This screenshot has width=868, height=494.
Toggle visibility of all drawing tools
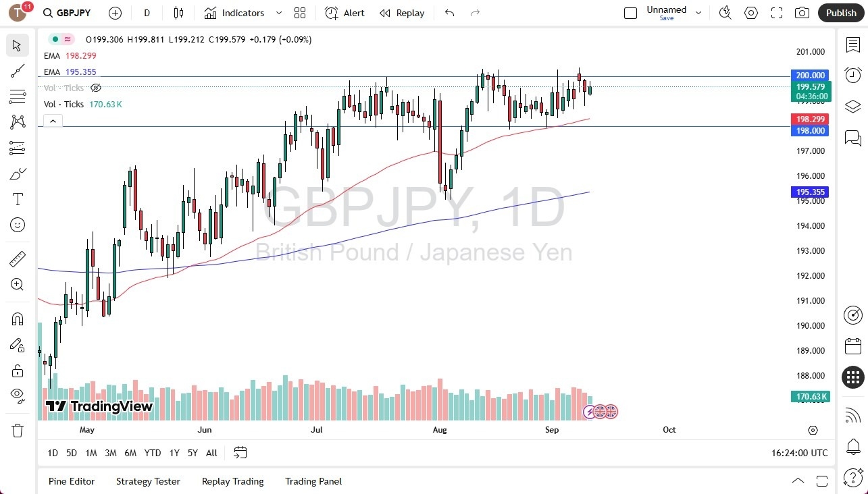click(x=18, y=395)
